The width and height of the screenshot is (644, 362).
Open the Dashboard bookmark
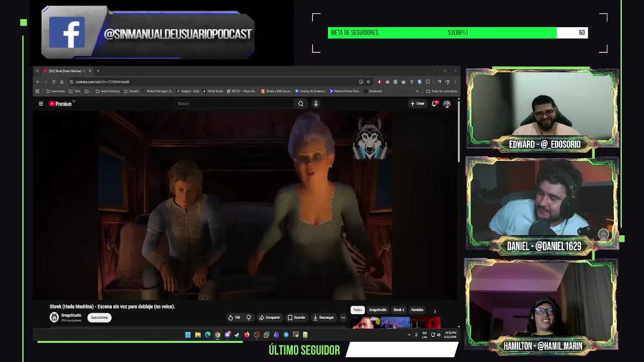point(373,91)
